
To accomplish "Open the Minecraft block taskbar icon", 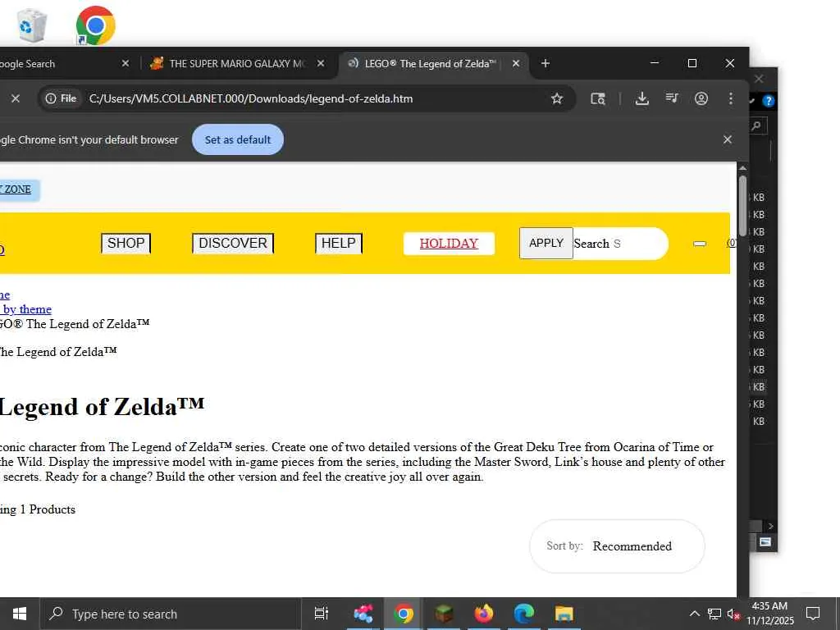I will 444,614.
